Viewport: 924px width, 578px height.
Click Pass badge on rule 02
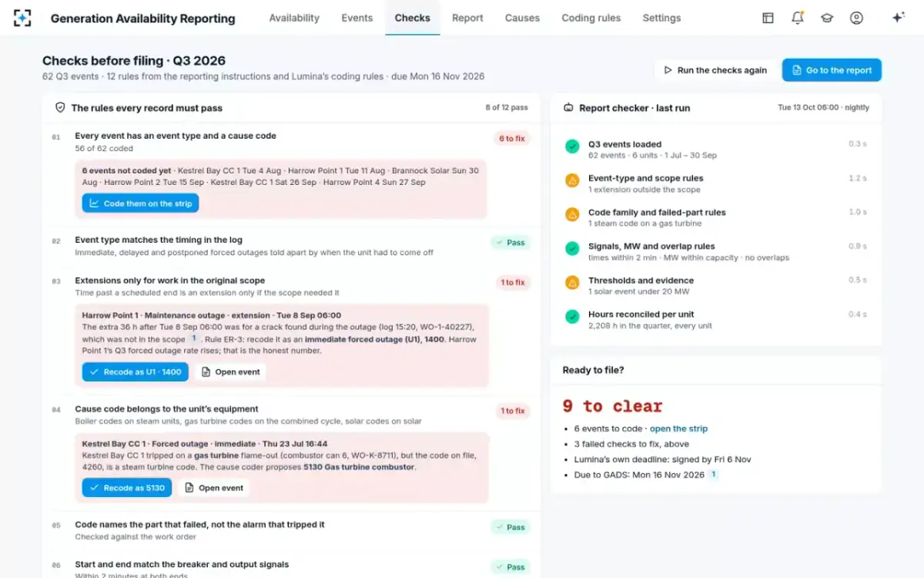511,243
